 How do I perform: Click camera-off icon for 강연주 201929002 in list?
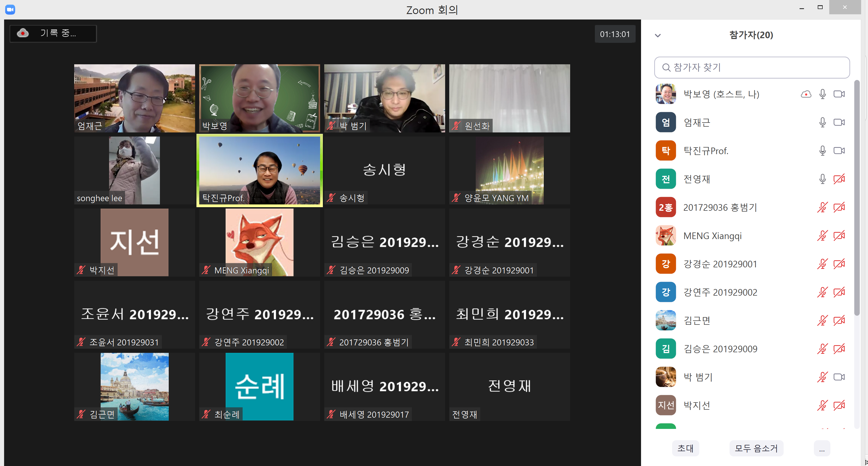click(839, 292)
